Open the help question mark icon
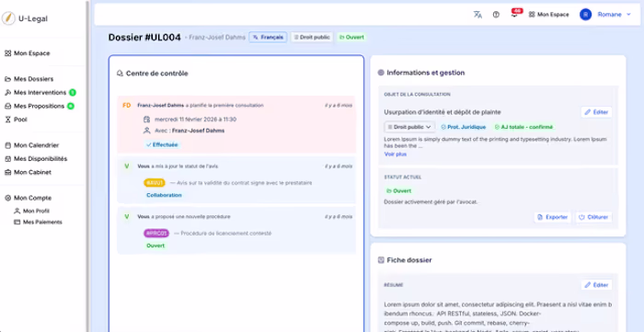644x332 pixels. (496, 15)
